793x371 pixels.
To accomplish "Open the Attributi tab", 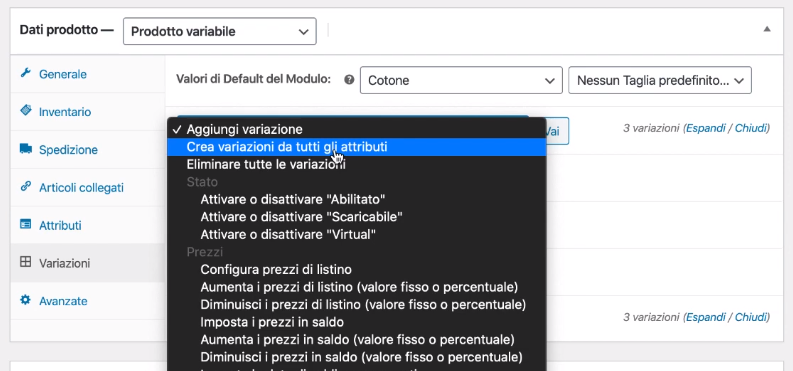I will (x=88, y=225).
